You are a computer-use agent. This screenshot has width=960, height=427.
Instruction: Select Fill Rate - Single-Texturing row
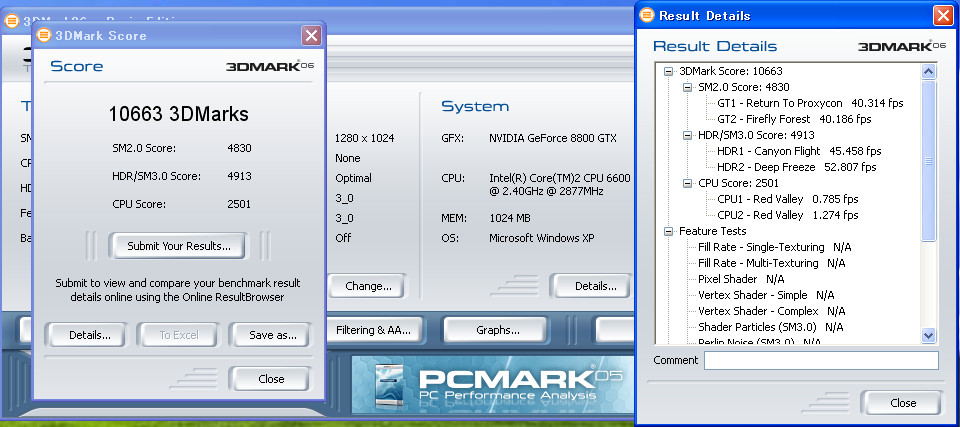(x=774, y=247)
